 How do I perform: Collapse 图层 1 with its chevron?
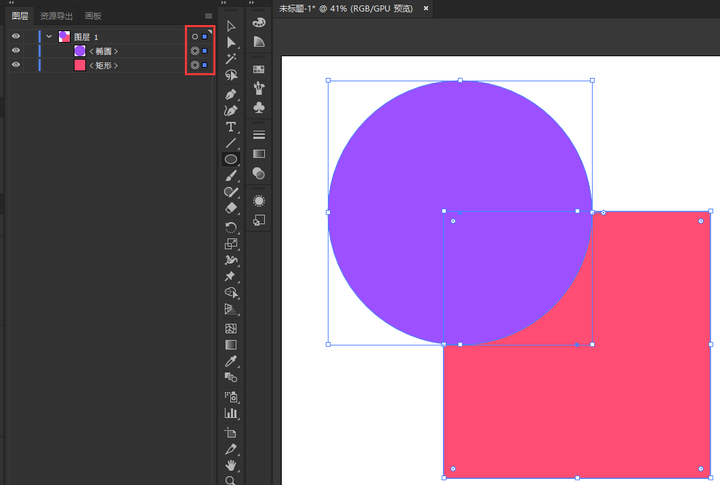coord(49,36)
